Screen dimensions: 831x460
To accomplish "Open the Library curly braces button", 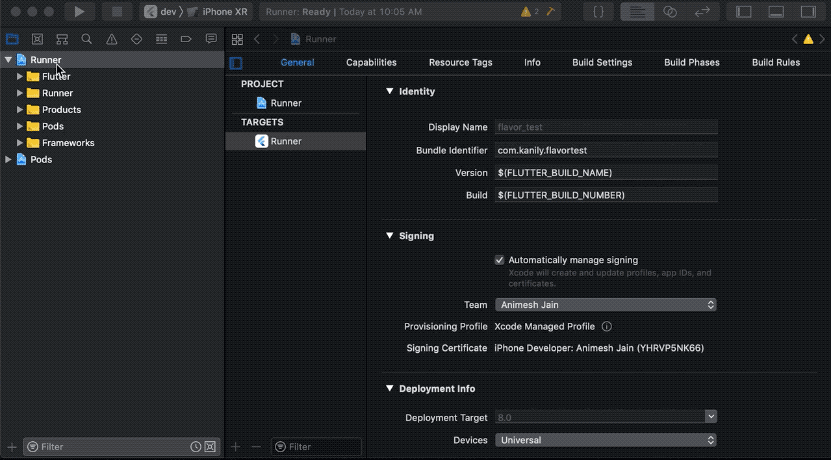I will point(598,12).
